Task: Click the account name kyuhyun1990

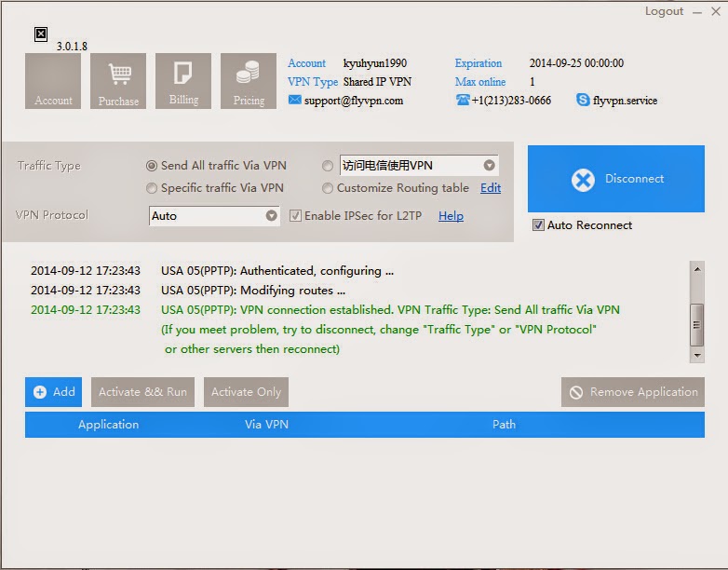Action: click(374, 63)
